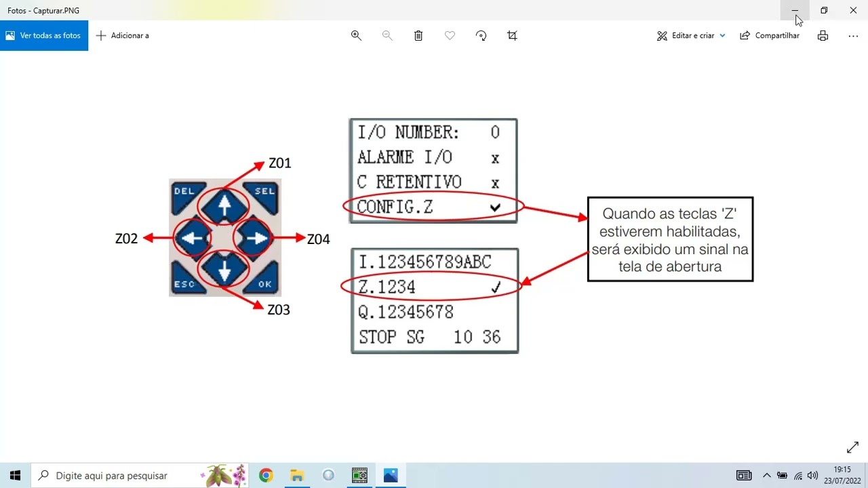The height and width of the screenshot is (488, 868).
Task: Toggle fullscreen with diagonal arrows icon
Action: click(852, 447)
